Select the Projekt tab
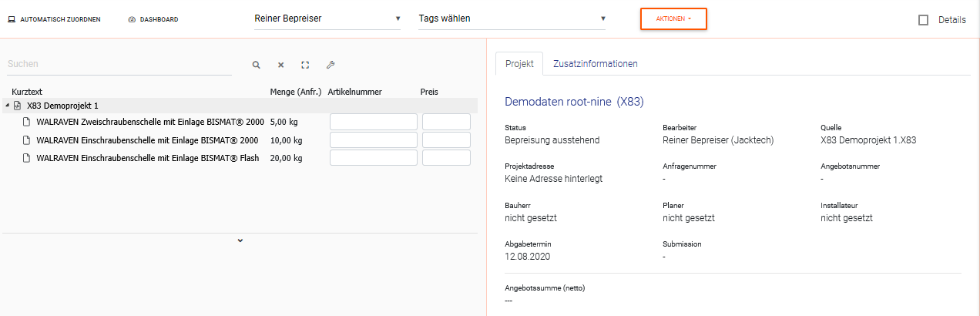This screenshot has height=316, width=980. tap(519, 64)
